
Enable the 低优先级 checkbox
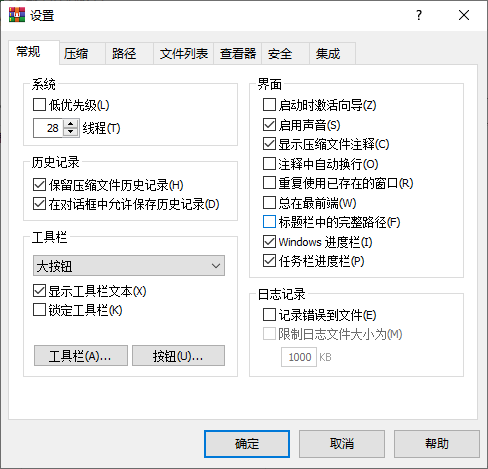click(39, 105)
